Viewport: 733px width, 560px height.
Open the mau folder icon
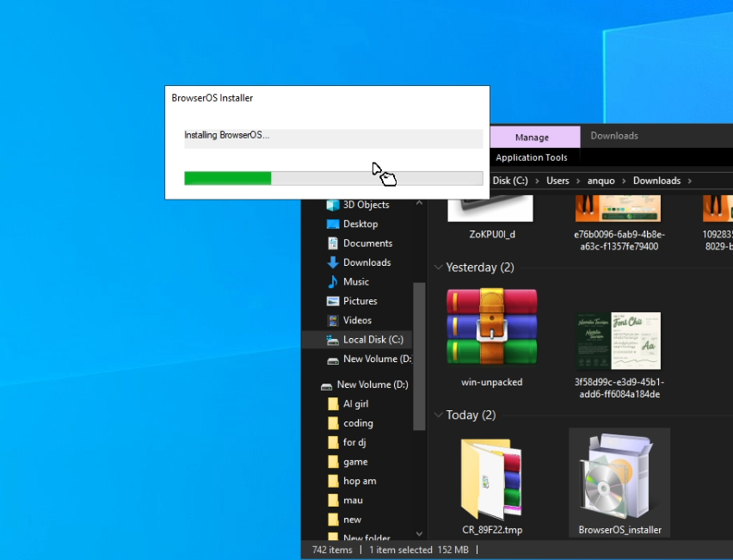pos(333,500)
